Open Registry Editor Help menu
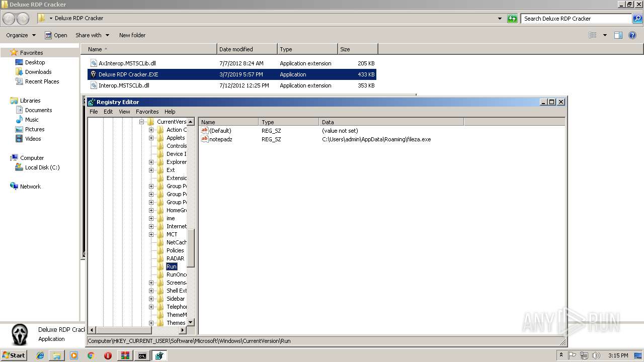 [170, 112]
